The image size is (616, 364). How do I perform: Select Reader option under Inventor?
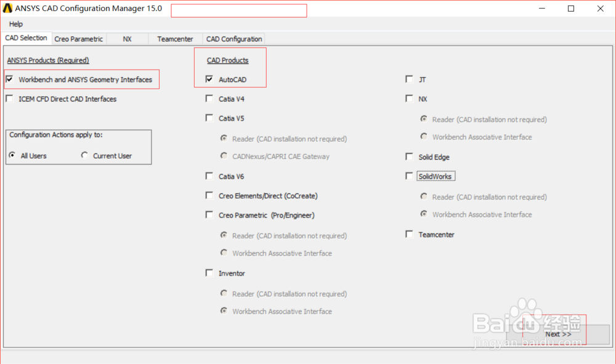224,293
